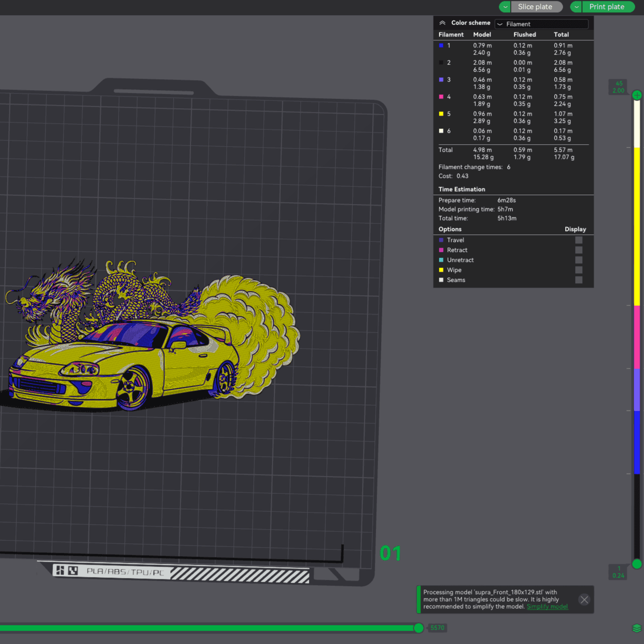Open the Slice plate dropdown arrow
Image resolution: width=644 pixels, height=644 pixels.
pos(505,7)
